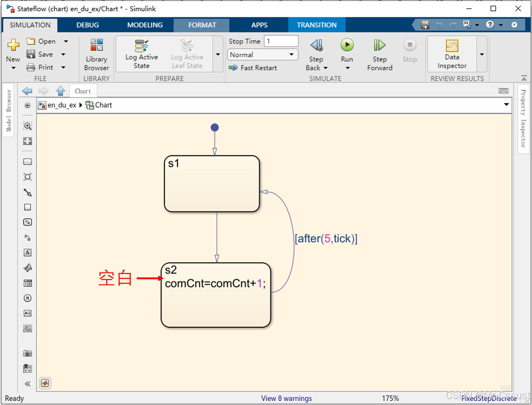Image resolution: width=532 pixels, height=405 pixels.
Task: Click the green Run simulation button
Action: click(347, 45)
